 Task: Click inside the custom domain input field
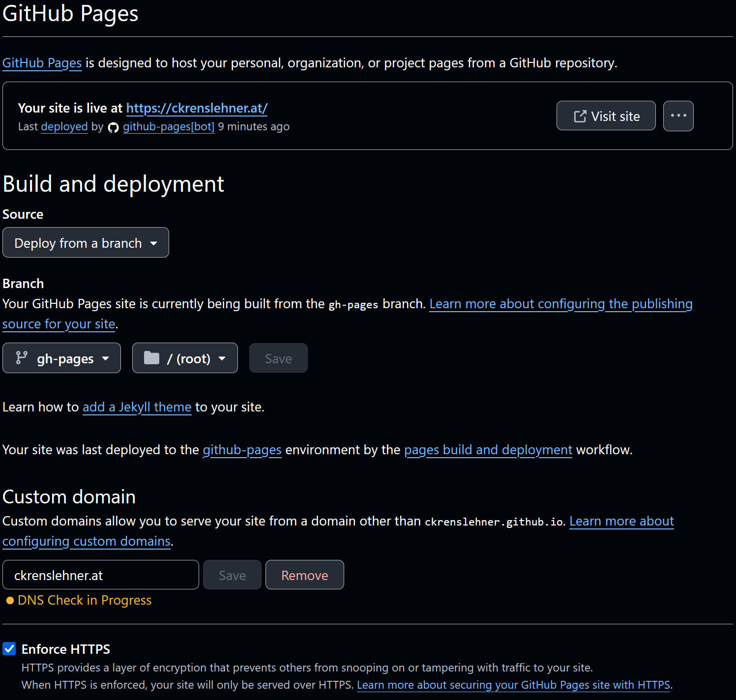point(100,575)
